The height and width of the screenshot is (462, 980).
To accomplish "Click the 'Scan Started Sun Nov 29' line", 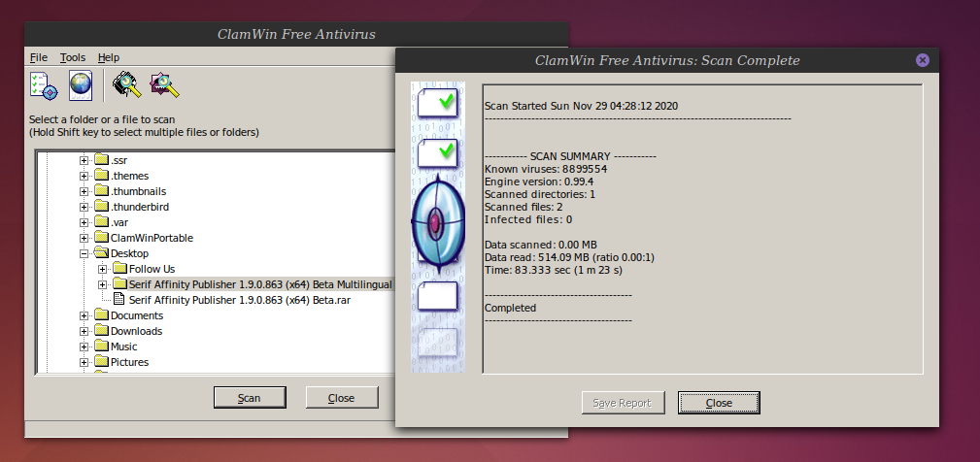I will pos(581,106).
